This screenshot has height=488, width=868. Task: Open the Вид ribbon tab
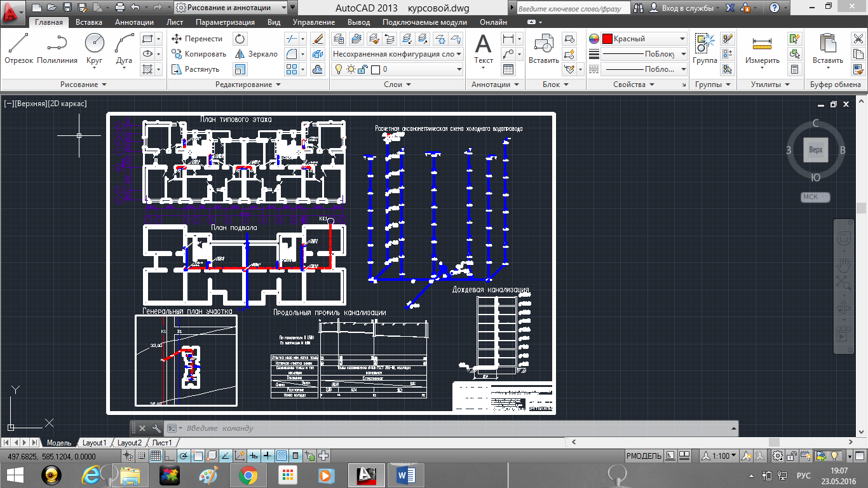pos(274,22)
